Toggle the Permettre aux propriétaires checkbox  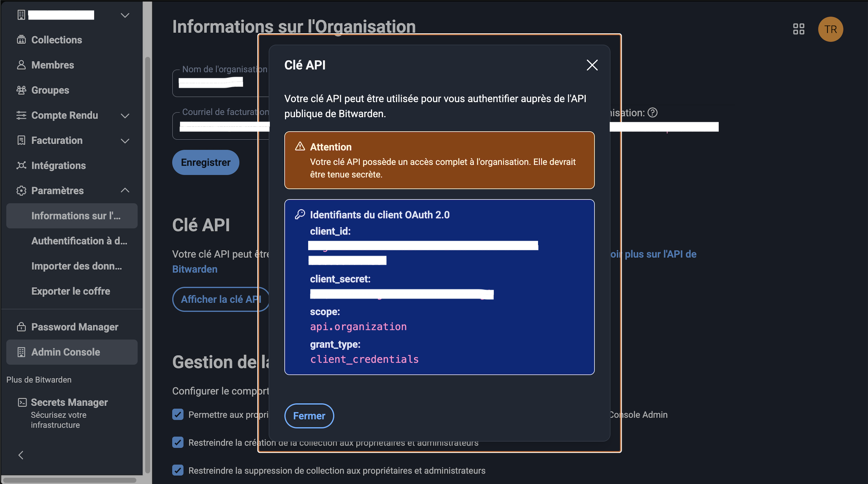click(x=178, y=414)
